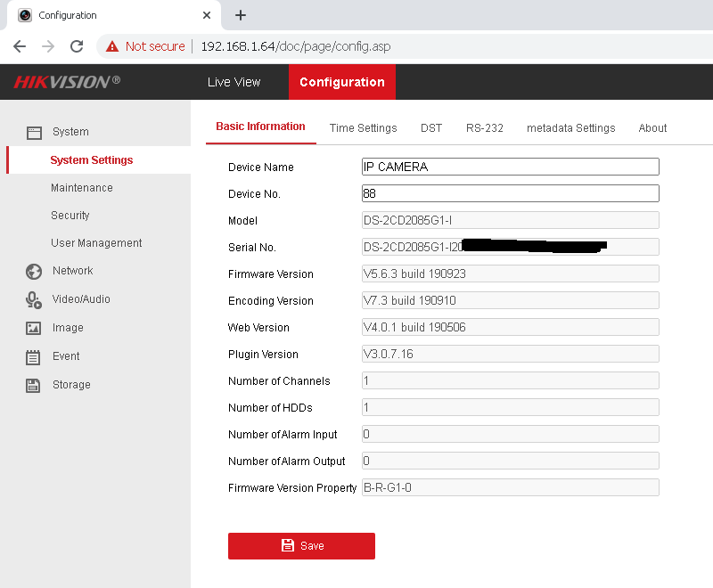Reload the page with browser refresh icon
The height and width of the screenshot is (588, 713).
click(x=77, y=46)
